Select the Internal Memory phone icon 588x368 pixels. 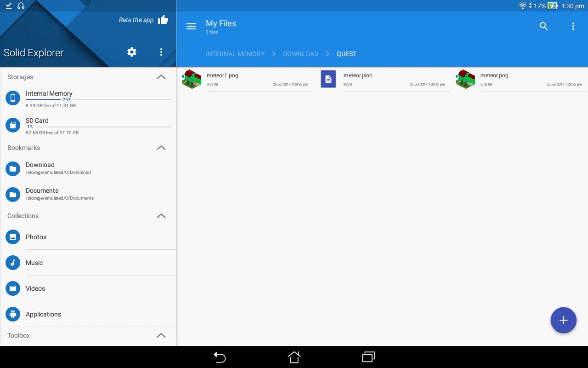[13, 98]
